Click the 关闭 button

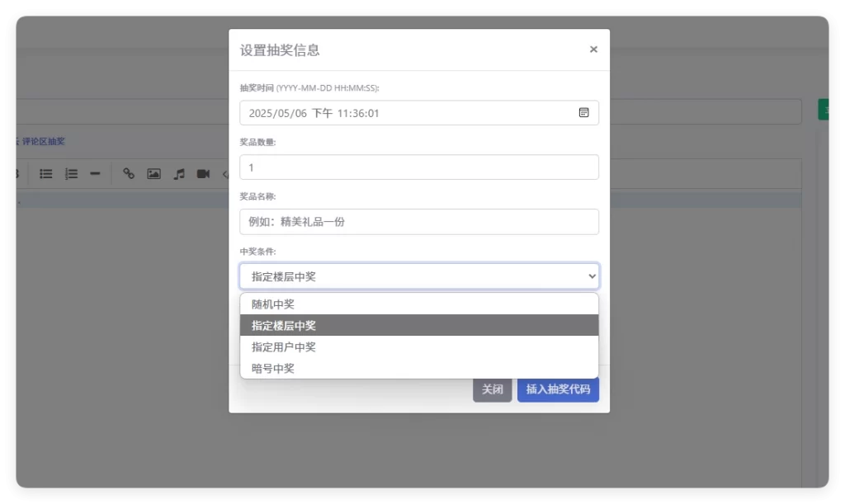pos(493,389)
